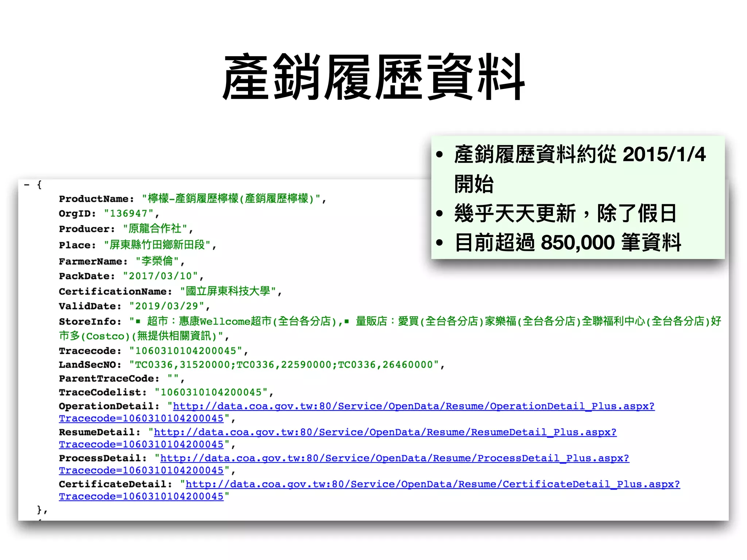Click Tracecode link under OperationDetail URL

141,419
